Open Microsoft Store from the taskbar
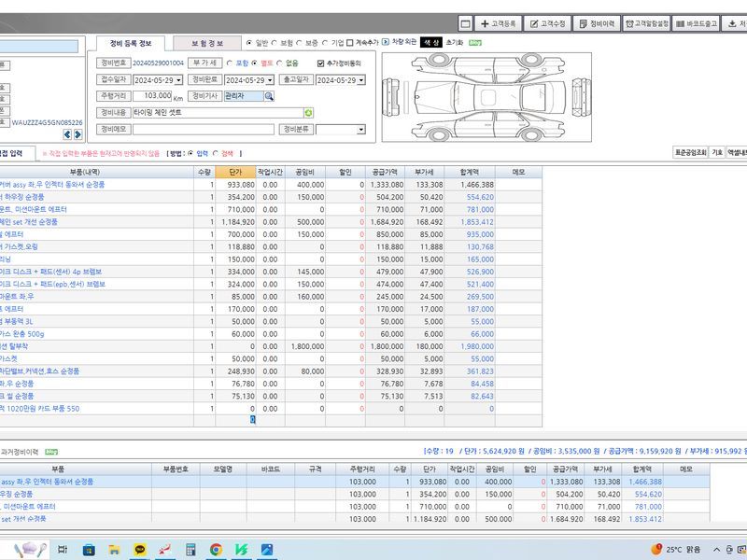 click(x=89, y=550)
